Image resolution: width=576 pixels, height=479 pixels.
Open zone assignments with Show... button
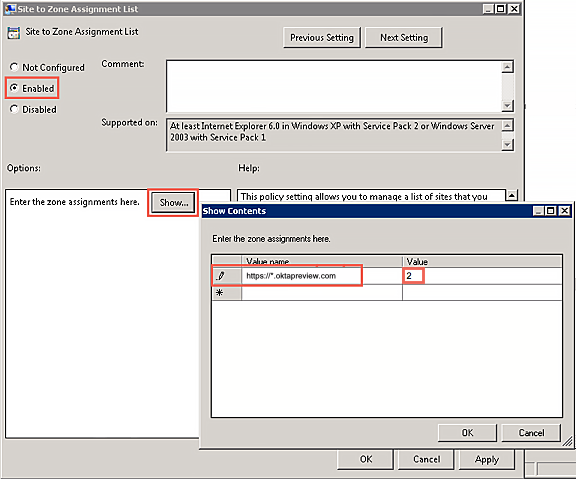point(173,202)
